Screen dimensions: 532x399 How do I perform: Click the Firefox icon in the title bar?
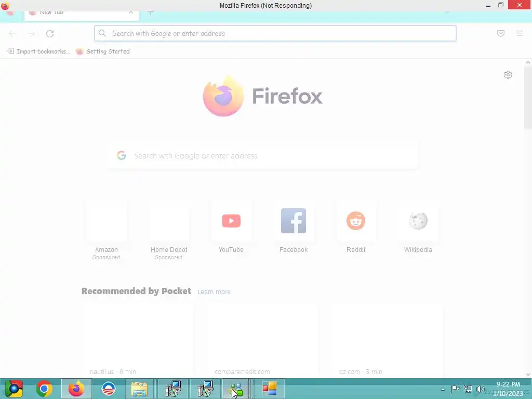5,5
